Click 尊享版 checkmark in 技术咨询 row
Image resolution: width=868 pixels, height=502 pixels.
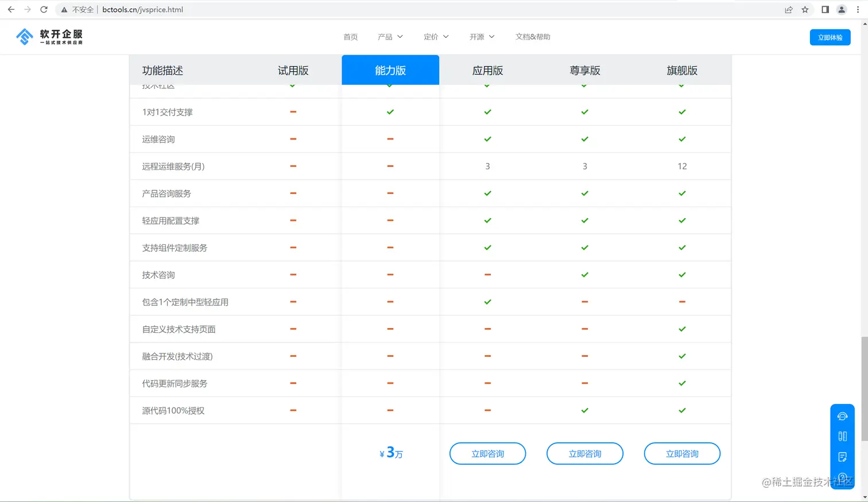(584, 275)
